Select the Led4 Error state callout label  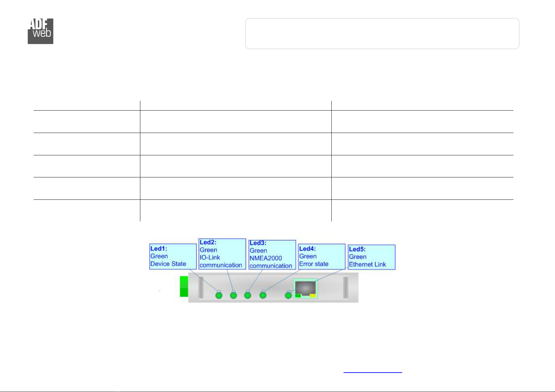(x=321, y=256)
